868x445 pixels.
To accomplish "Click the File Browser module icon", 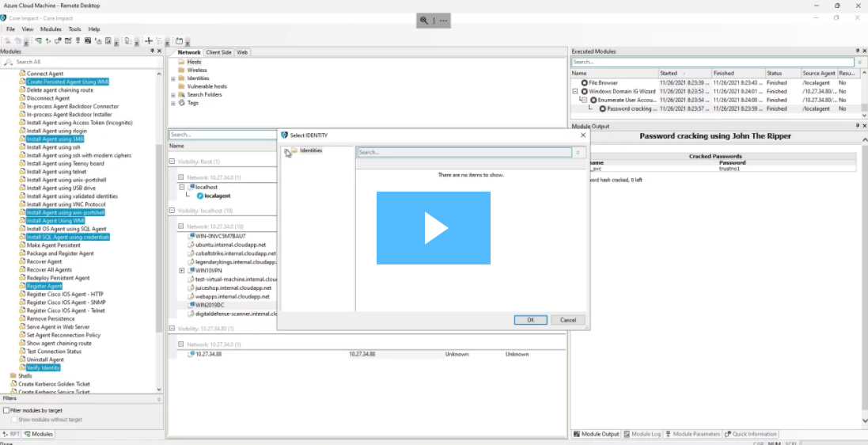I will pos(584,82).
